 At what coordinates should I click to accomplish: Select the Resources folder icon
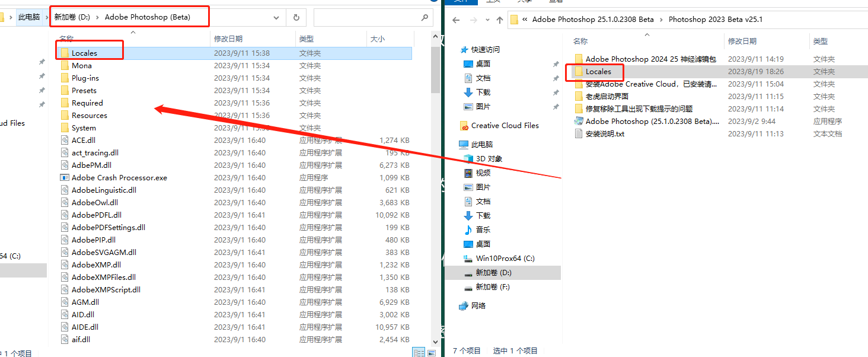coord(65,115)
